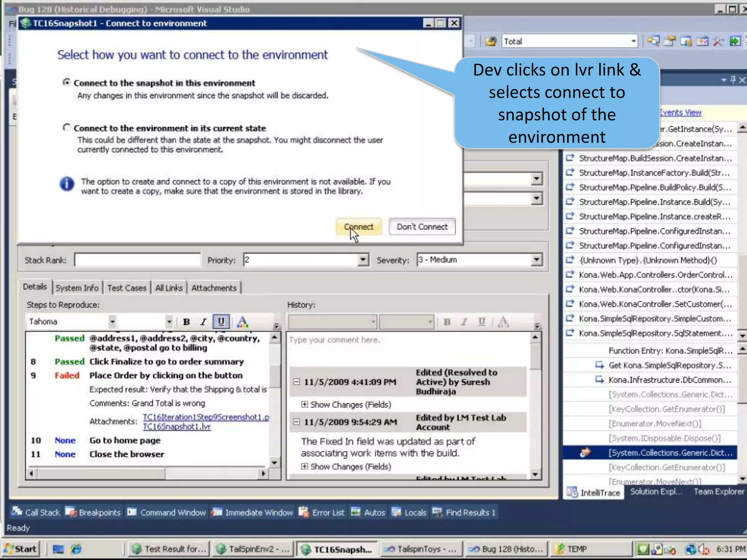Select Connect to environment in current state
The width and height of the screenshot is (747, 560).
point(66,128)
